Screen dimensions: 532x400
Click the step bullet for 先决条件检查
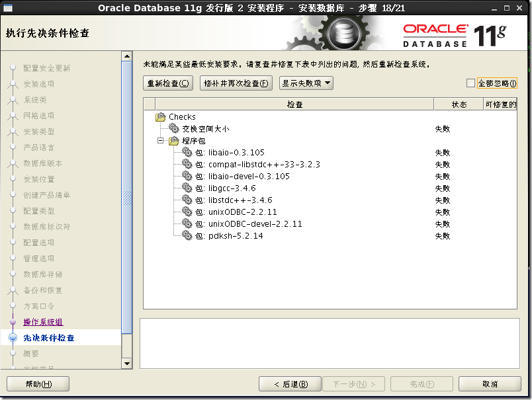(13, 338)
